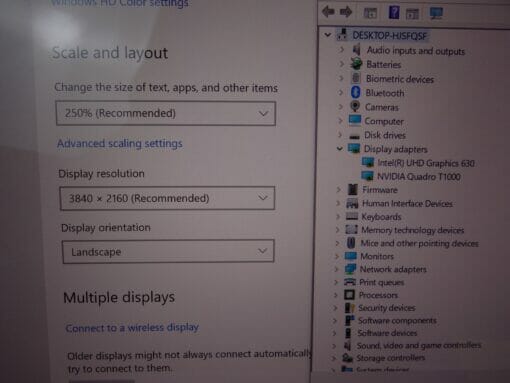Select the Monitors label

(x=377, y=256)
